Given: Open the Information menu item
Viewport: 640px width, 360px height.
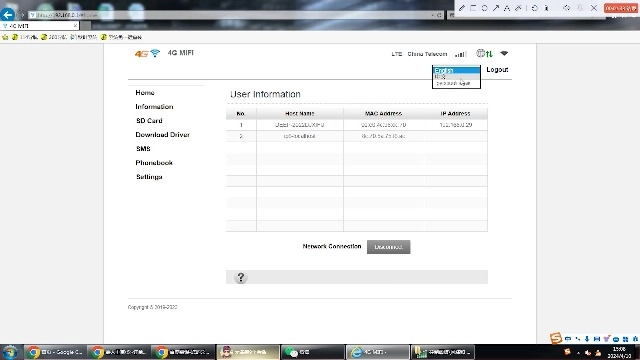Looking at the screenshot, I should point(154,107).
